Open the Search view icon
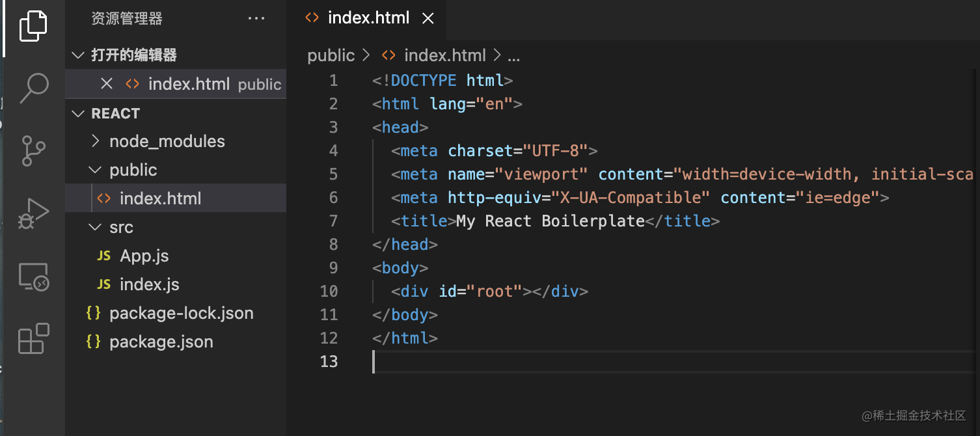 pyautogui.click(x=33, y=88)
